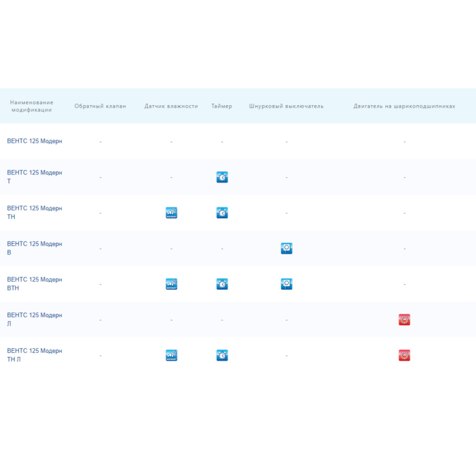Click the Таймер column header
This screenshot has height=476, width=476.
tap(222, 106)
